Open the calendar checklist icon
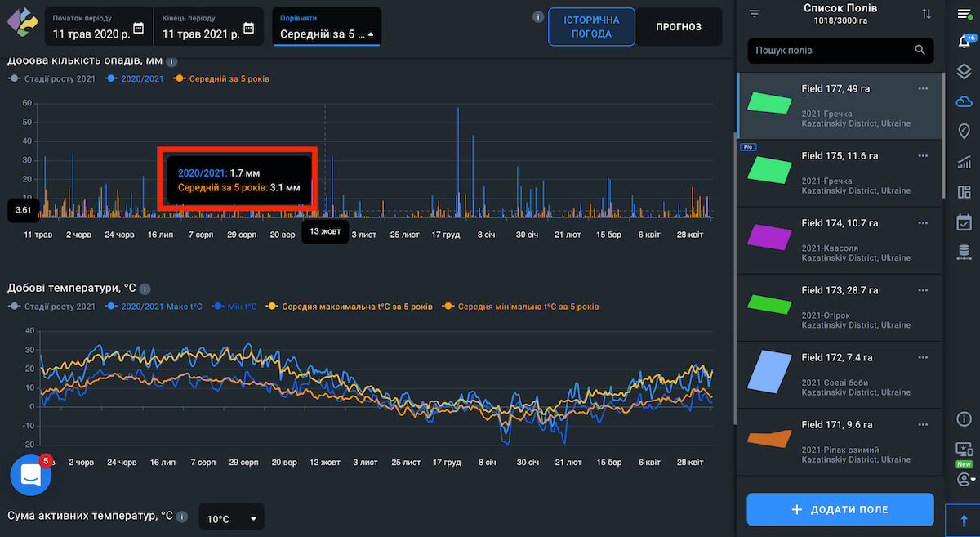The height and width of the screenshot is (537, 980). (x=964, y=222)
